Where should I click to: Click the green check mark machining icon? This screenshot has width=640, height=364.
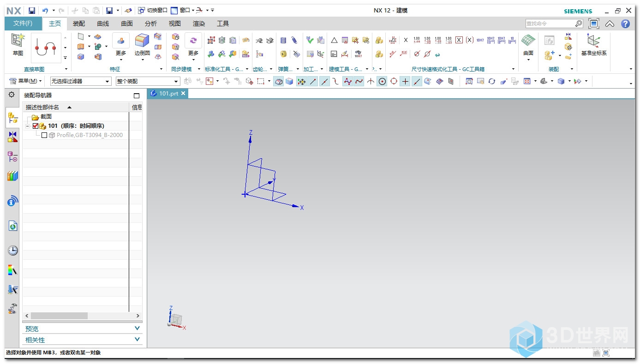tap(310, 40)
